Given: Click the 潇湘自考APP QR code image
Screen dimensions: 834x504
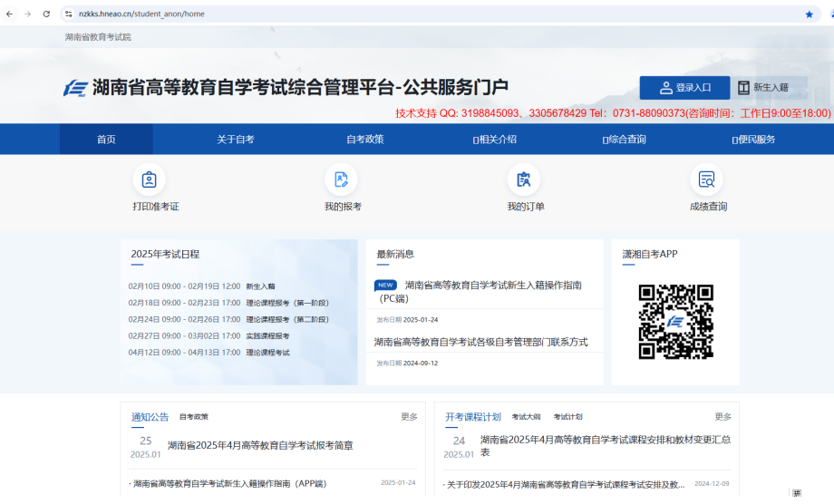Looking at the screenshot, I should tap(675, 321).
